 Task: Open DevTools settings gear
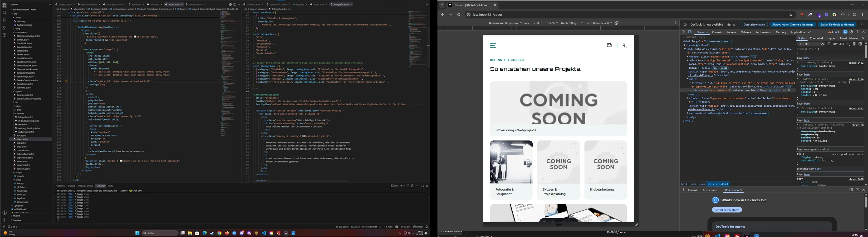pyautogui.click(x=852, y=32)
